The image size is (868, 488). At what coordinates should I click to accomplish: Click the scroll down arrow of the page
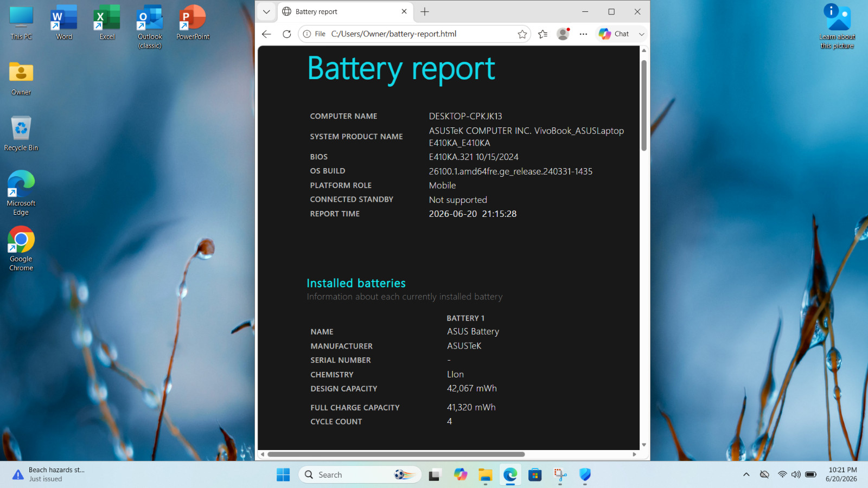[x=644, y=445]
